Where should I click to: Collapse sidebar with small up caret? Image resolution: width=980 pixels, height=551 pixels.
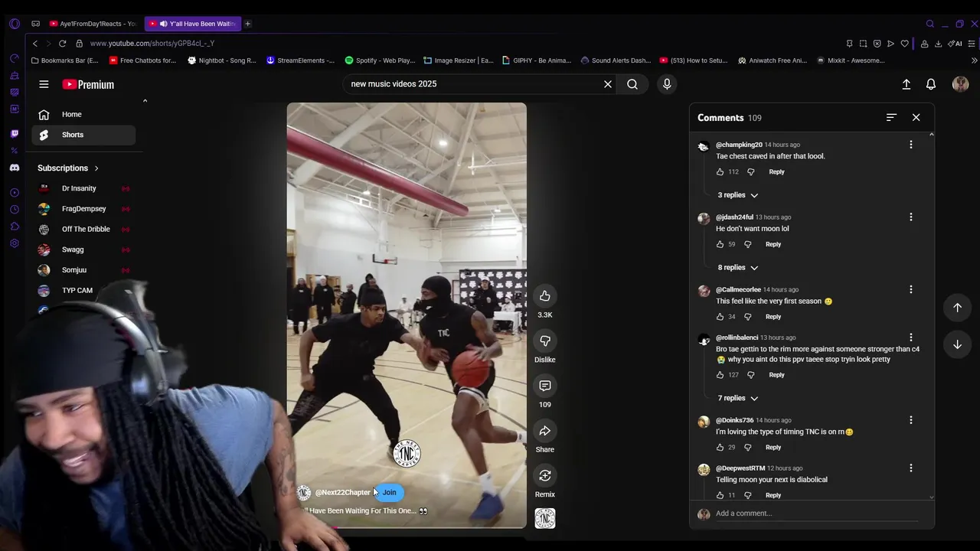coord(145,101)
